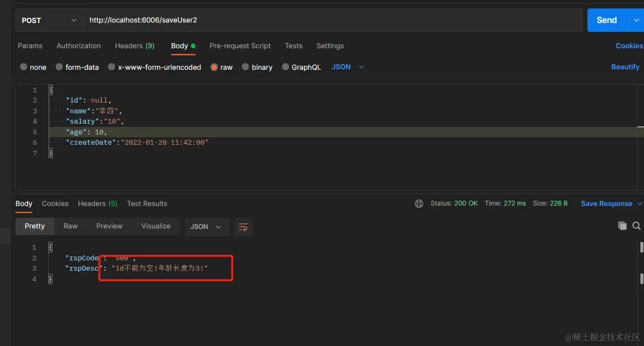Click Beautify to format the body

(x=625, y=67)
